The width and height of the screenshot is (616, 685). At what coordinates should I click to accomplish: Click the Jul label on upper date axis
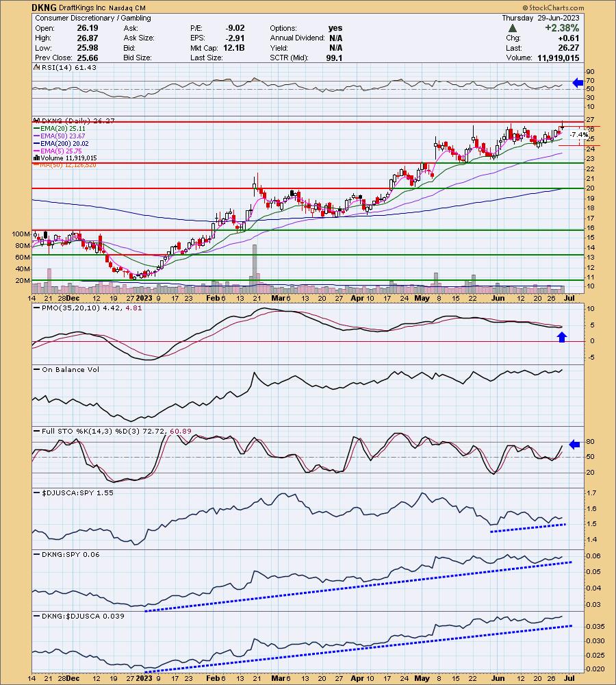coord(569,298)
